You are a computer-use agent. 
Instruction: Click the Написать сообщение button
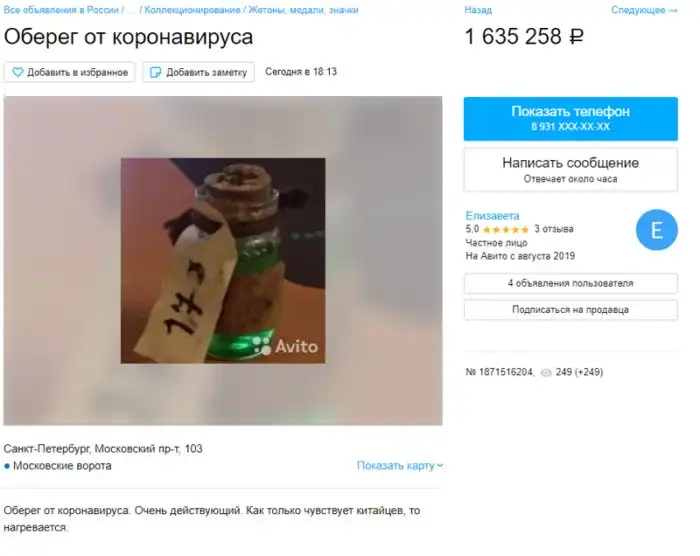click(x=571, y=170)
